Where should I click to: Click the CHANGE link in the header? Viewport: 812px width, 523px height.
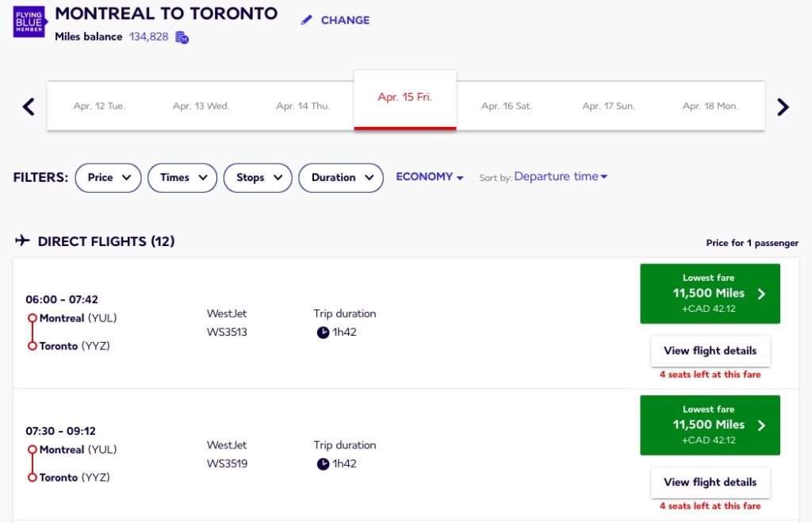pos(344,20)
